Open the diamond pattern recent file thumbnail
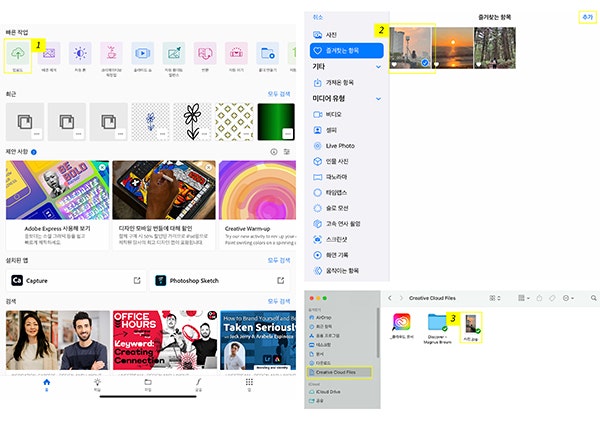 click(234, 122)
